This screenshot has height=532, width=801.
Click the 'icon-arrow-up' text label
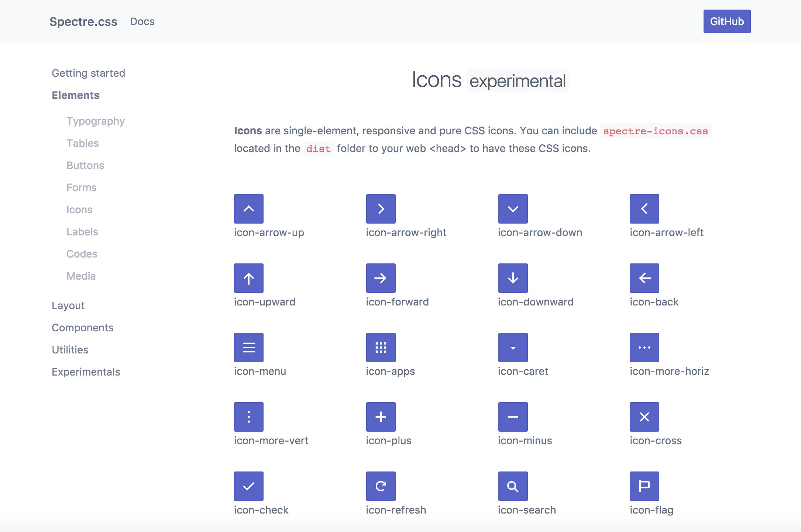click(x=269, y=232)
